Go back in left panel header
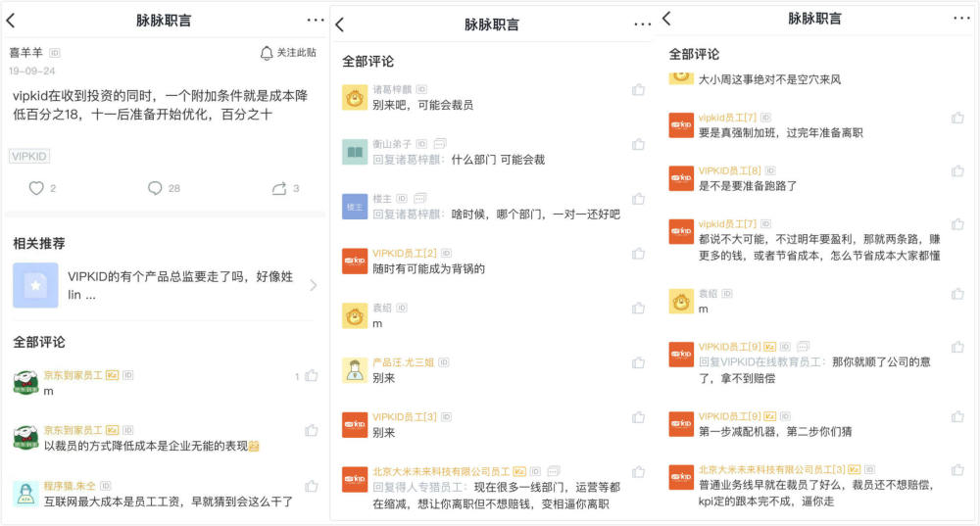 point(11,21)
